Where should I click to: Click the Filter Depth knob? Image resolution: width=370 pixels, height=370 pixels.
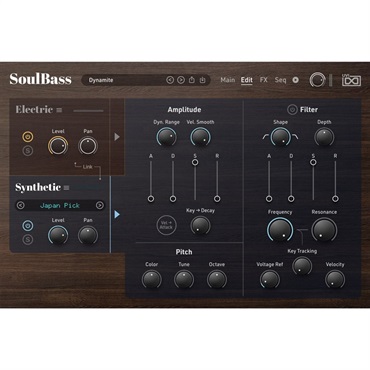pyautogui.click(x=324, y=137)
